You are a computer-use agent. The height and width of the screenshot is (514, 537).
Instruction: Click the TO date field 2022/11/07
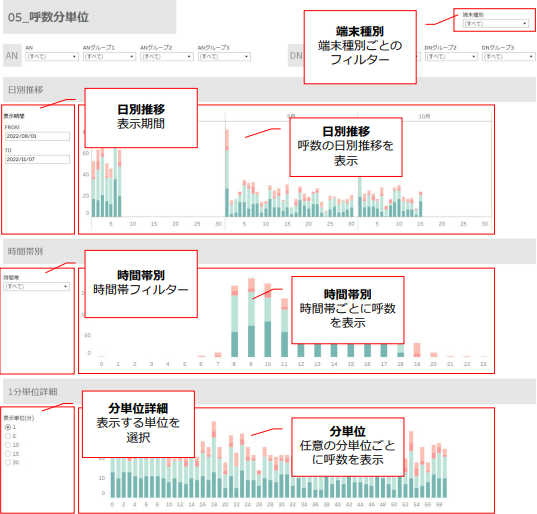click(x=37, y=159)
